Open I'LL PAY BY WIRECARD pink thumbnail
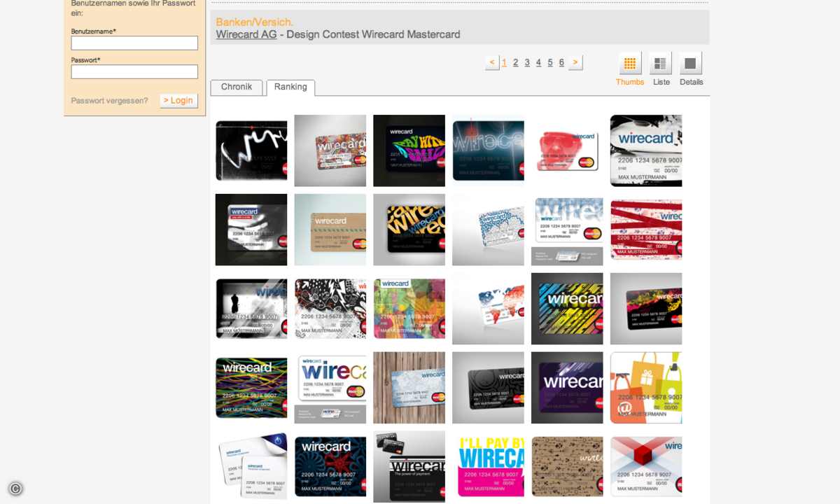This screenshot has width=840, height=504. [x=488, y=466]
